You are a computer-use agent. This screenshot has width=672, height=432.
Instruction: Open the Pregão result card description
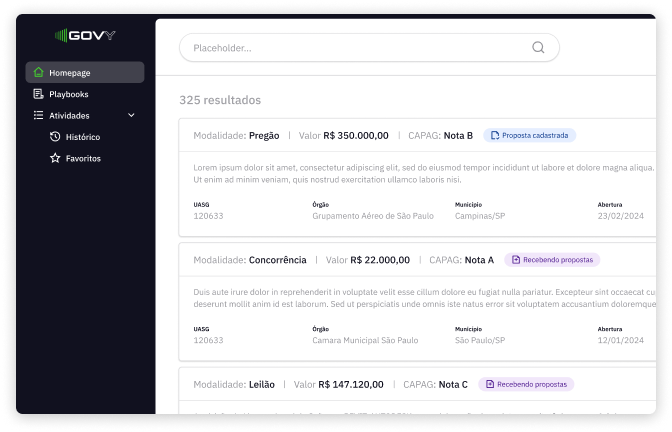[423, 174]
